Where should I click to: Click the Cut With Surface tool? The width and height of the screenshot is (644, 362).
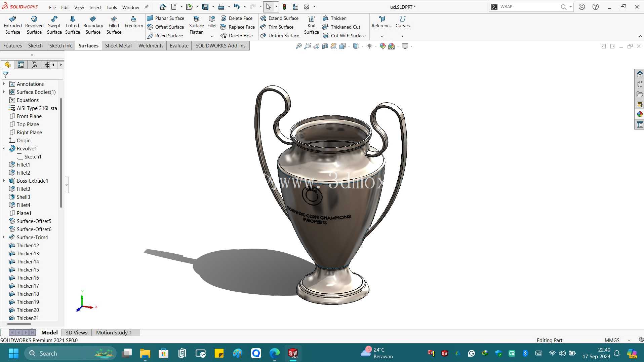[344, 36]
